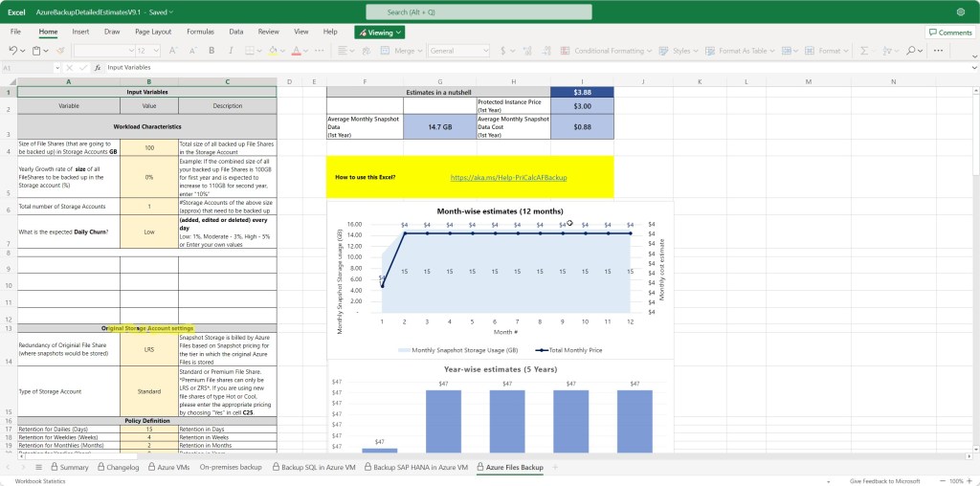This screenshot has height=486, width=980.
Task: Open the Settings gear icon
Action: [x=960, y=12]
